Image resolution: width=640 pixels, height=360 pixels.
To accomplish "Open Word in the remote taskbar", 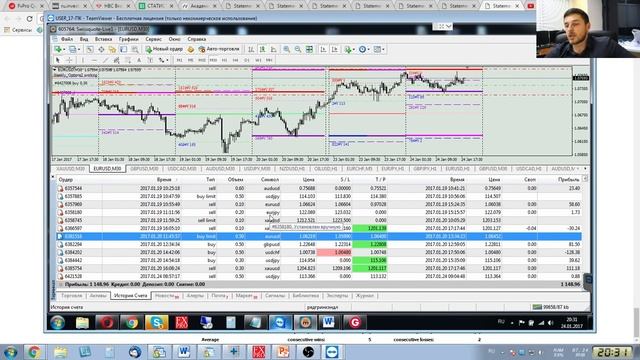I will click(x=329, y=322).
